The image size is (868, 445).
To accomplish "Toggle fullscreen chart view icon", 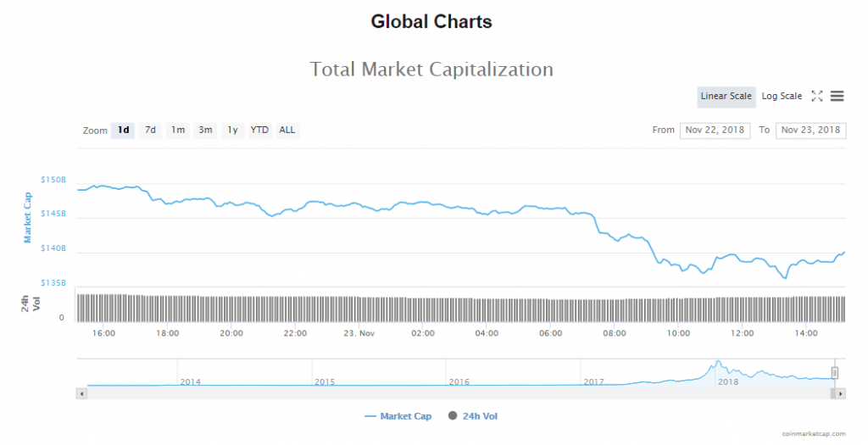I will (x=817, y=97).
